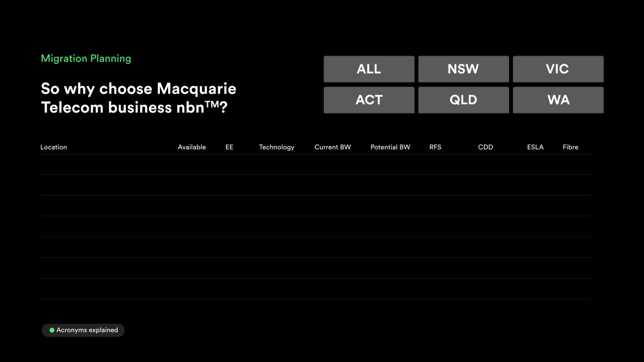Pick the QLD filter button
The width and height of the screenshot is (644, 362).
(463, 100)
